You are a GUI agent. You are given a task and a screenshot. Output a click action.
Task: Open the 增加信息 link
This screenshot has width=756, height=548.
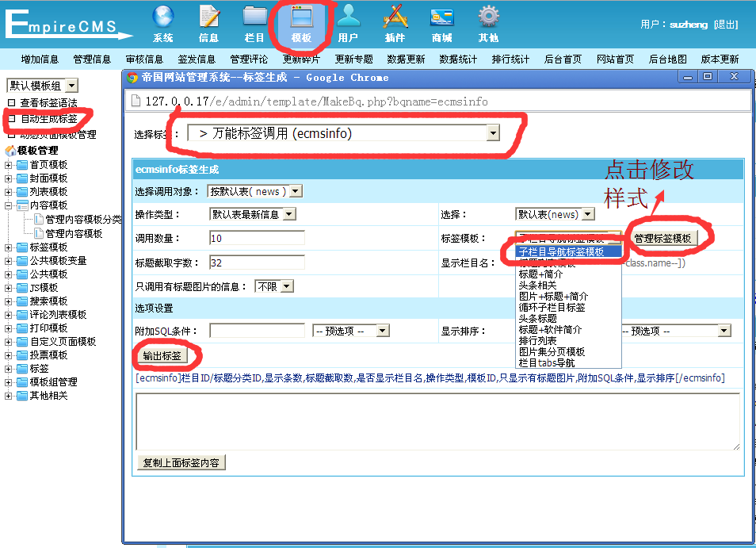point(40,59)
